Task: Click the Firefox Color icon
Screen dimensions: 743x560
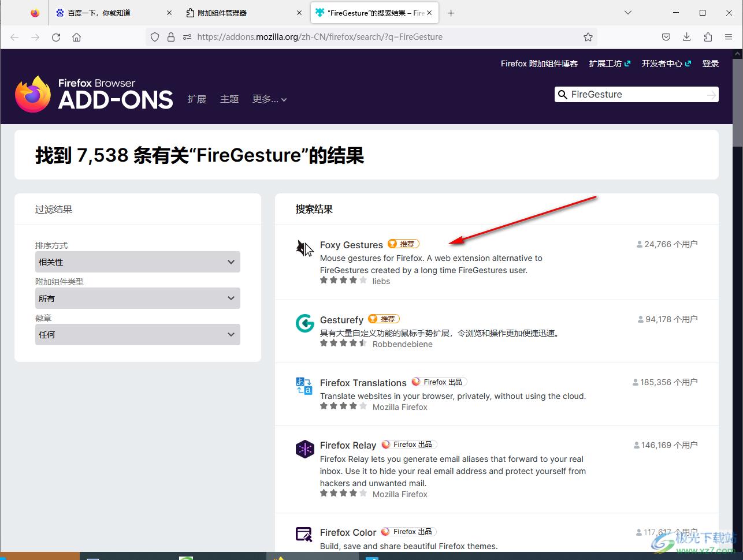Action: point(304,535)
